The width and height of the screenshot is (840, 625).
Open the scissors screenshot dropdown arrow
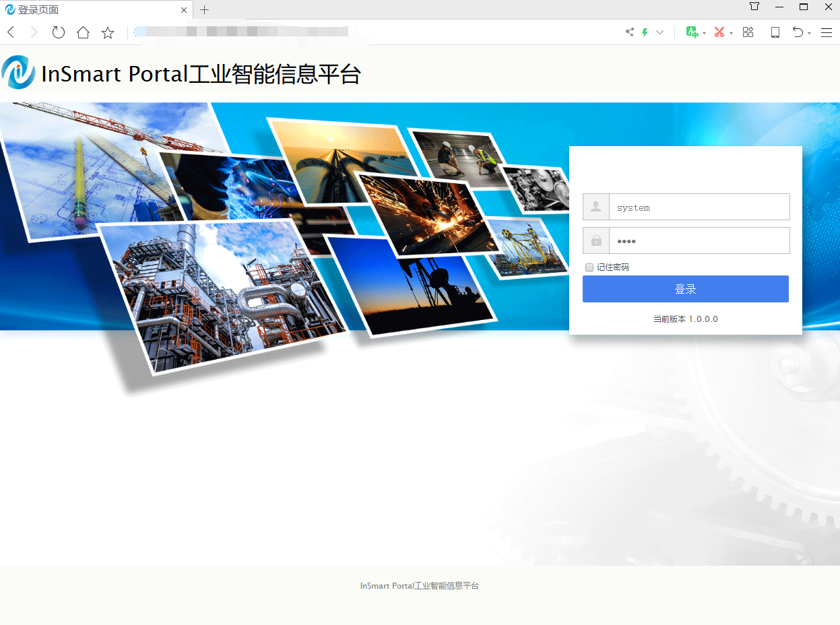click(x=731, y=33)
